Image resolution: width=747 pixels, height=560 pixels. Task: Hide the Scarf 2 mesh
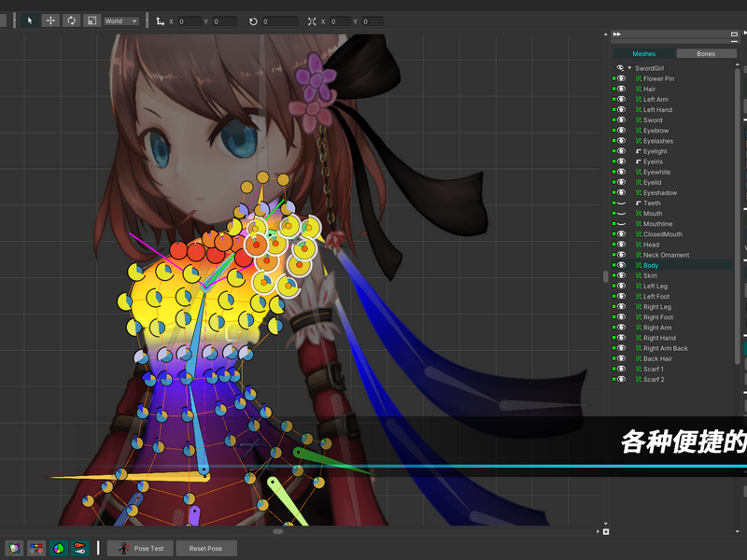tap(621, 380)
